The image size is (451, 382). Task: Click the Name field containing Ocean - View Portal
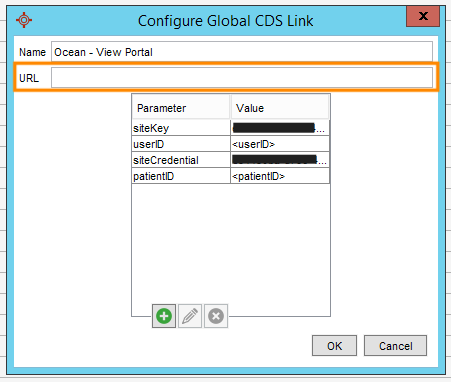tap(242, 52)
